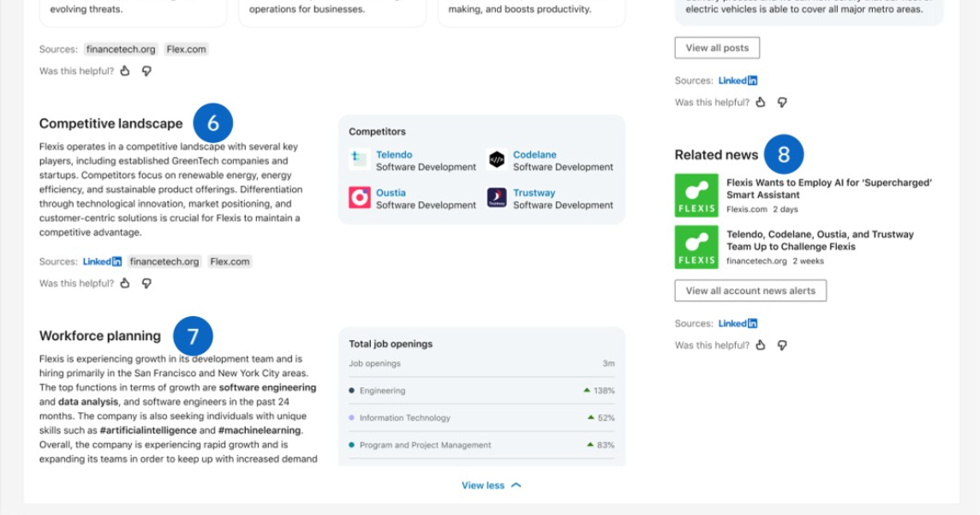This screenshot has height=515, width=980.
Task: Open financetech.org source under Competitive landscape
Action: 164,261
